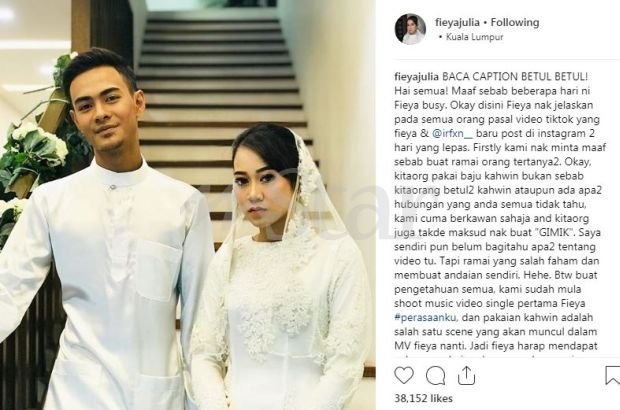Open the @irfxn__ mention in the caption

[x=452, y=134]
